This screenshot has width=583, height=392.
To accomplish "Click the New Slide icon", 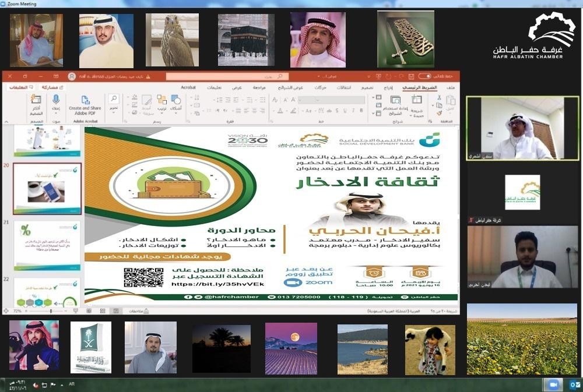I will click(416, 103).
